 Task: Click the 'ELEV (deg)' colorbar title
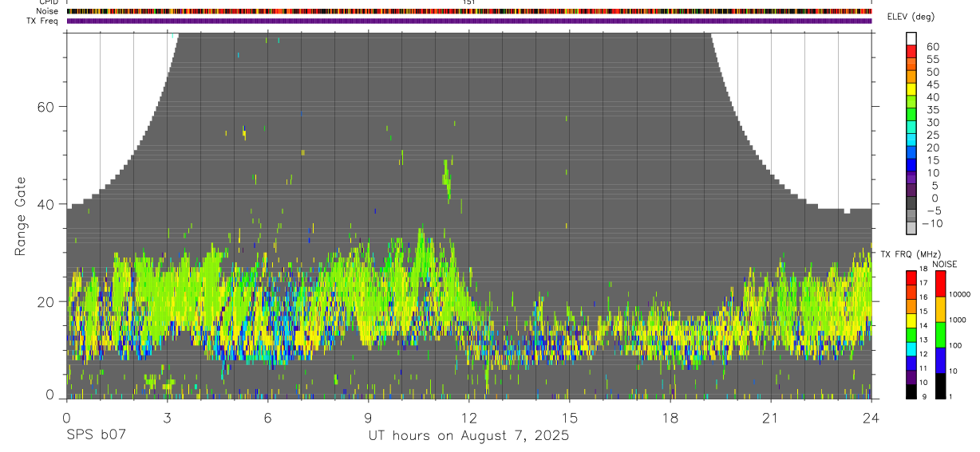coord(911,17)
